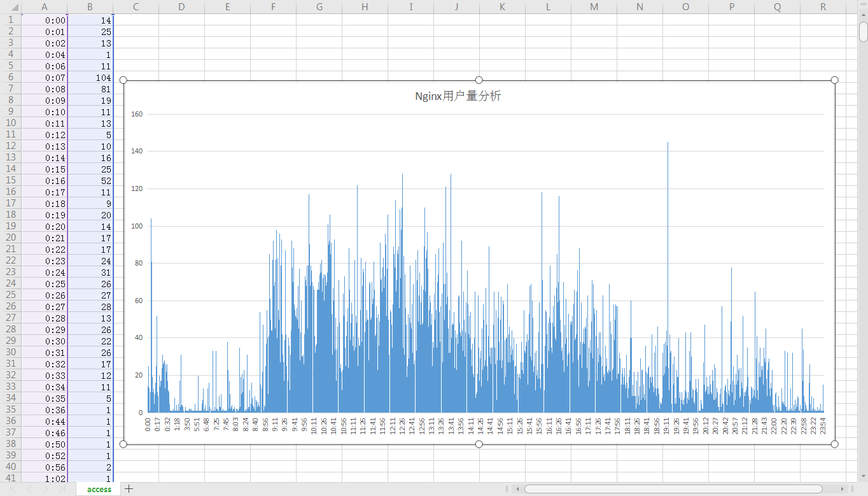Select chart title Nginx用户量分析

click(x=458, y=97)
